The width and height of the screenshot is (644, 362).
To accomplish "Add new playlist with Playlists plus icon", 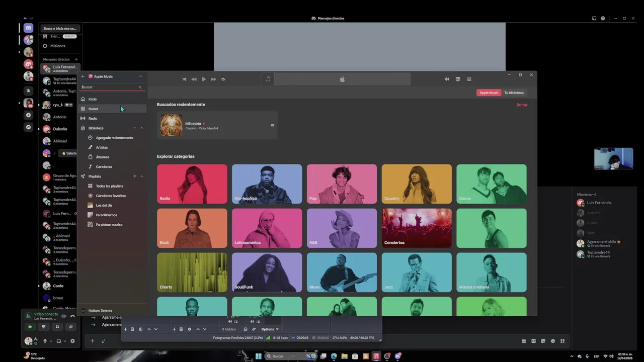I will tap(134, 176).
